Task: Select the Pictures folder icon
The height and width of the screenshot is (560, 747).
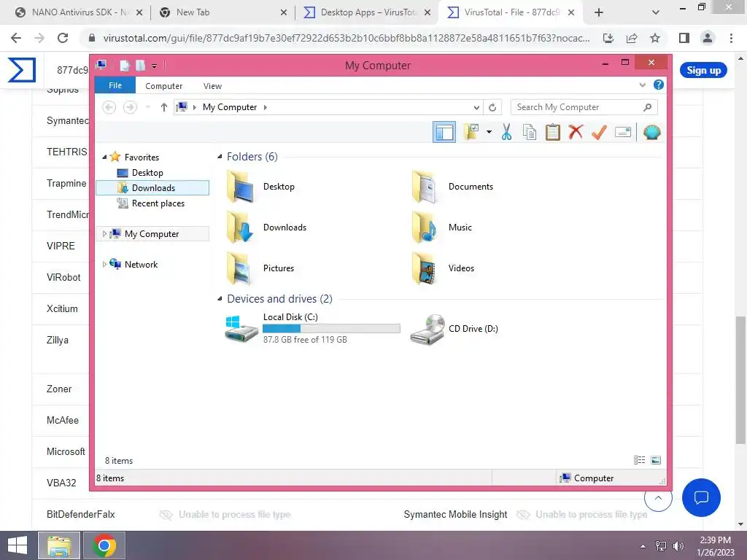Action: 240,268
